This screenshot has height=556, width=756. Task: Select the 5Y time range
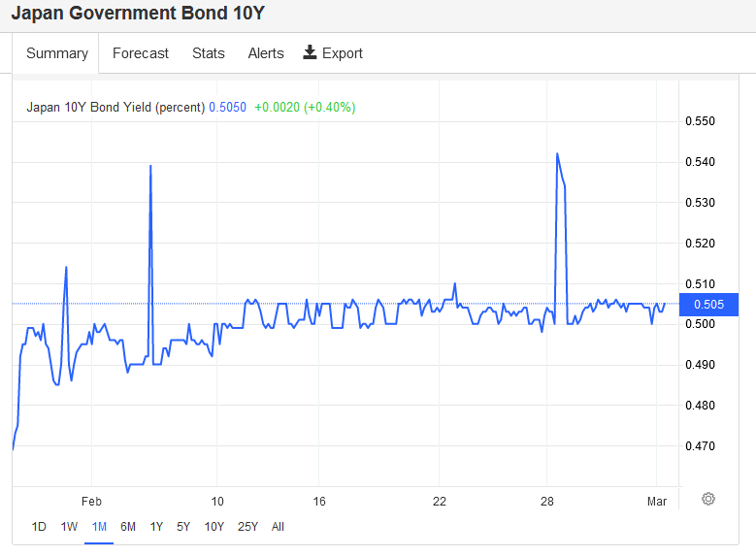[x=183, y=527]
